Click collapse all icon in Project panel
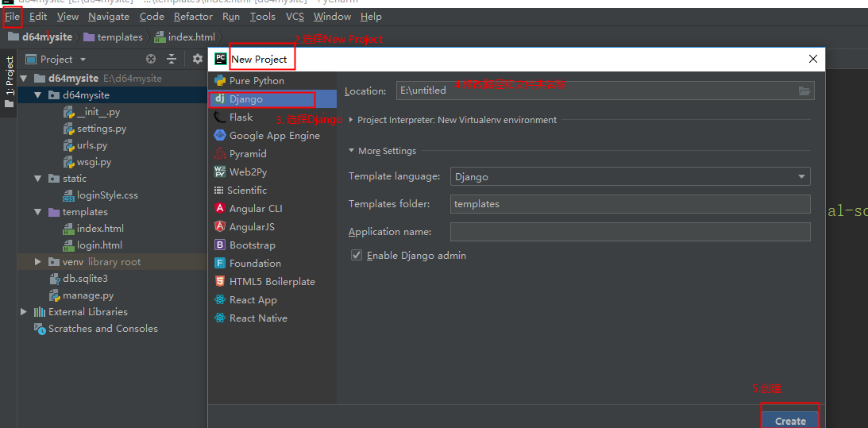The width and height of the screenshot is (868, 428). [x=172, y=60]
